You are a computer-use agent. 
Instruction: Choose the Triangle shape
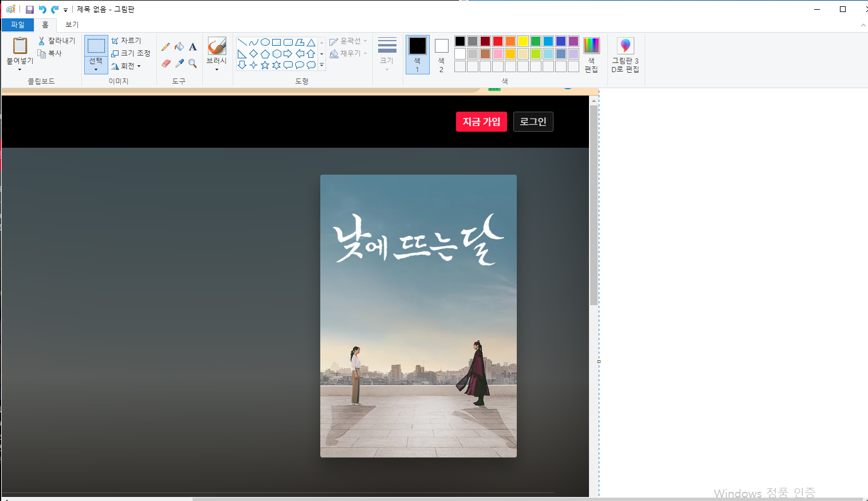click(311, 42)
